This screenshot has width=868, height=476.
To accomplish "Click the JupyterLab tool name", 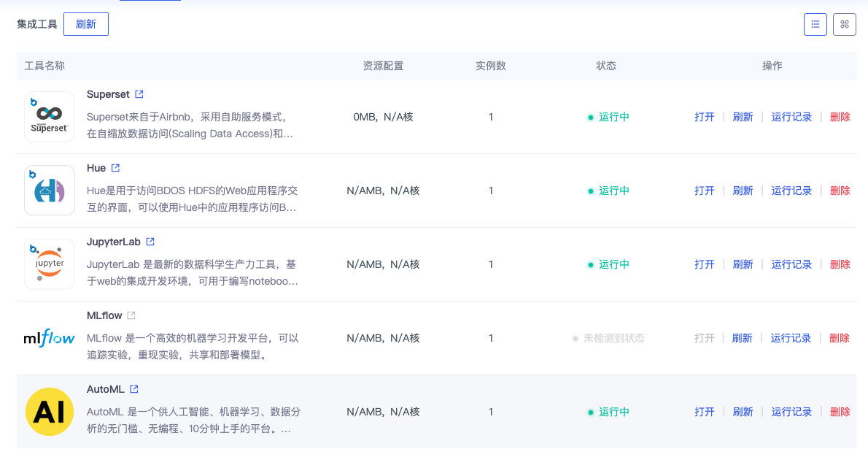I will [114, 242].
